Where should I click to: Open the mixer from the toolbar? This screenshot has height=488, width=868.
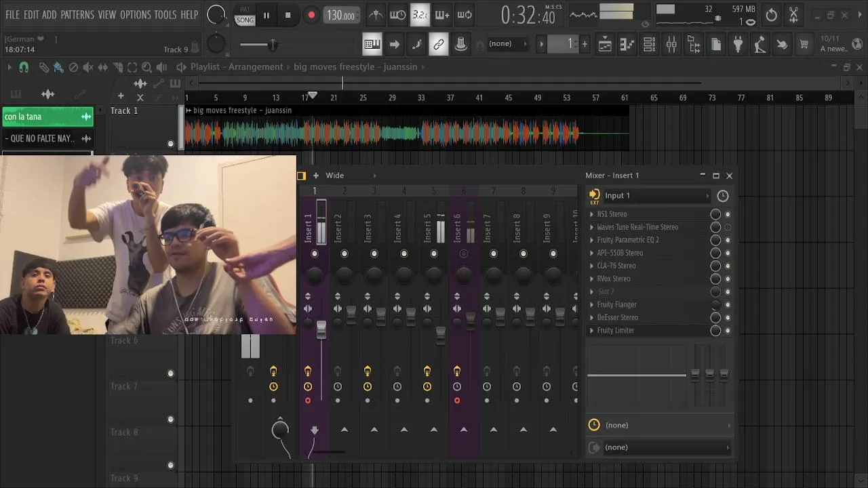click(x=671, y=45)
